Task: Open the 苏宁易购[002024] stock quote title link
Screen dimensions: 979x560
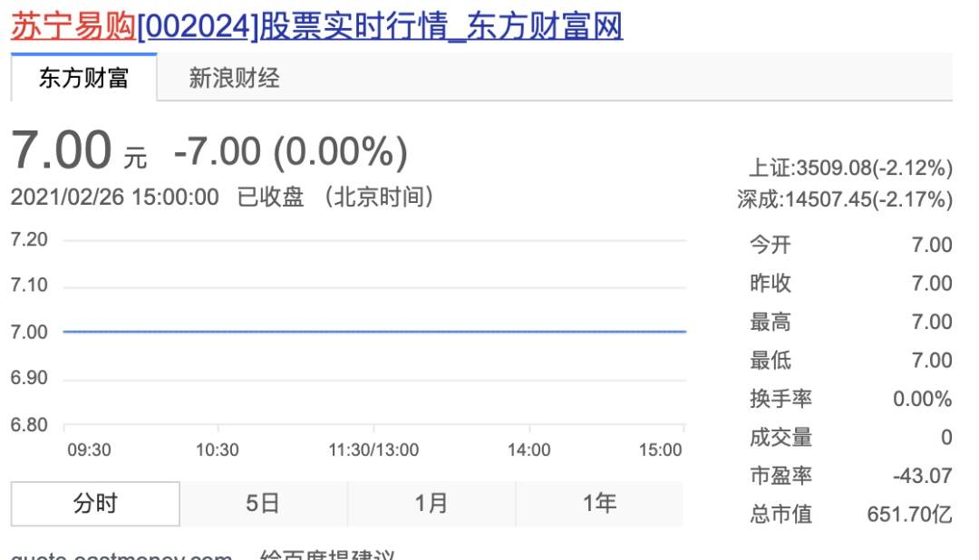Action: [316, 27]
